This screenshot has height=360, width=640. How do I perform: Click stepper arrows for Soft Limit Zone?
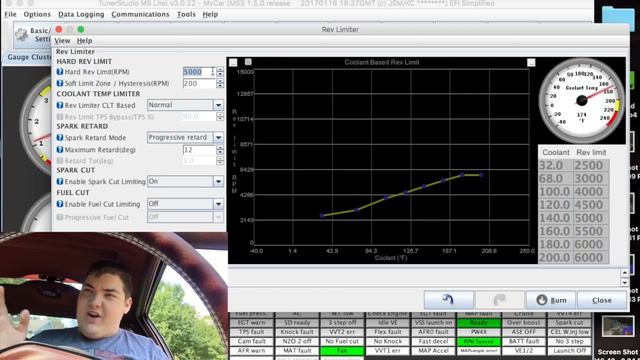(x=220, y=83)
